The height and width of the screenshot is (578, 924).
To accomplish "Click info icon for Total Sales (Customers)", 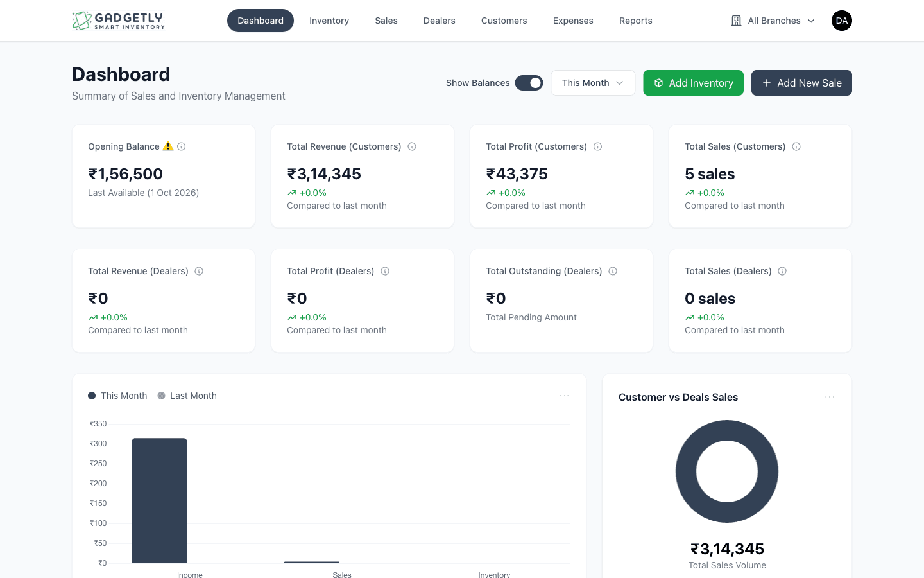I will pos(796,146).
